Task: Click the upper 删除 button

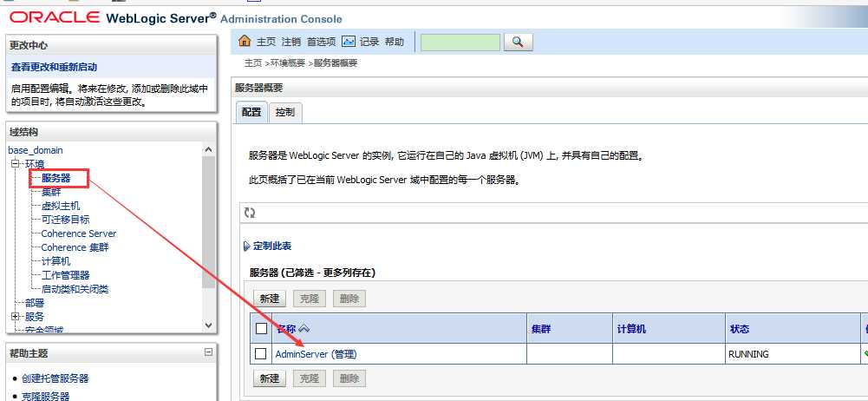Action: pos(349,299)
